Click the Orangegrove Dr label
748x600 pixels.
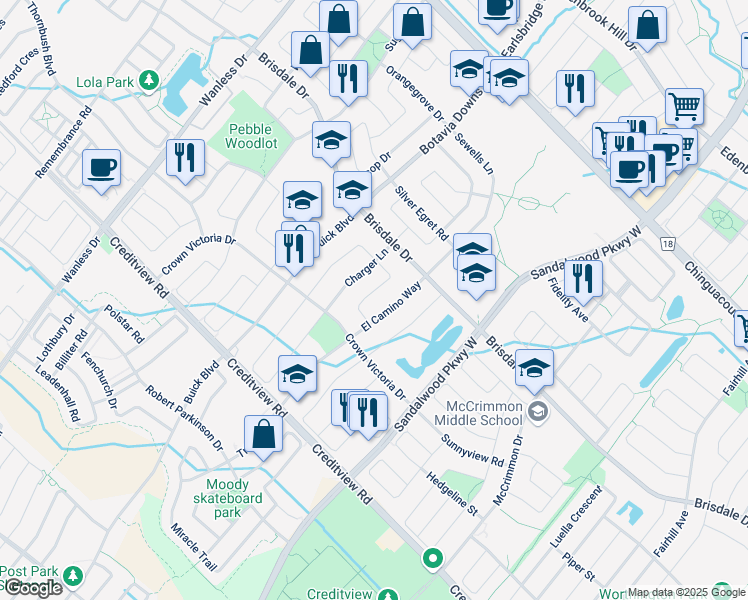(x=415, y=93)
